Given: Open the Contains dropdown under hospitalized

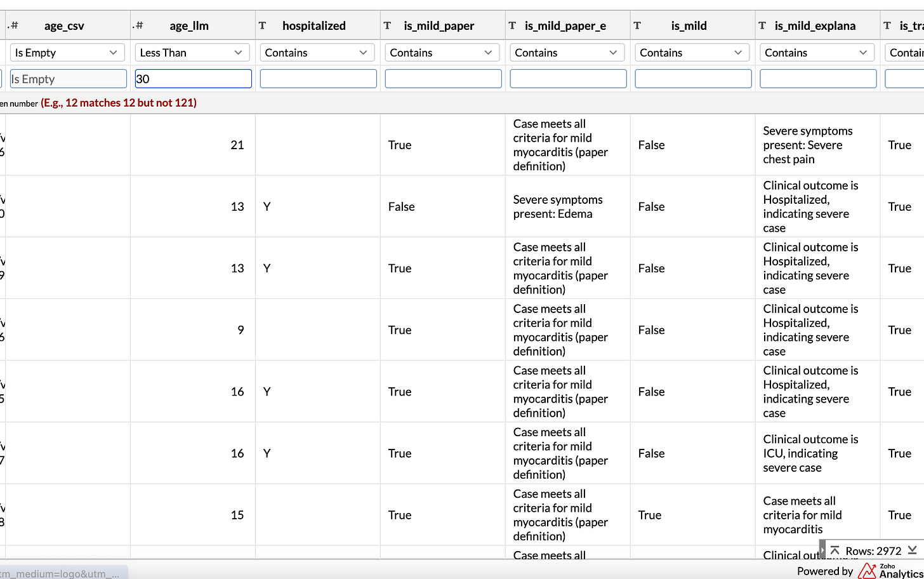Looking at the screenshot, I should click(x=316, y=53).
